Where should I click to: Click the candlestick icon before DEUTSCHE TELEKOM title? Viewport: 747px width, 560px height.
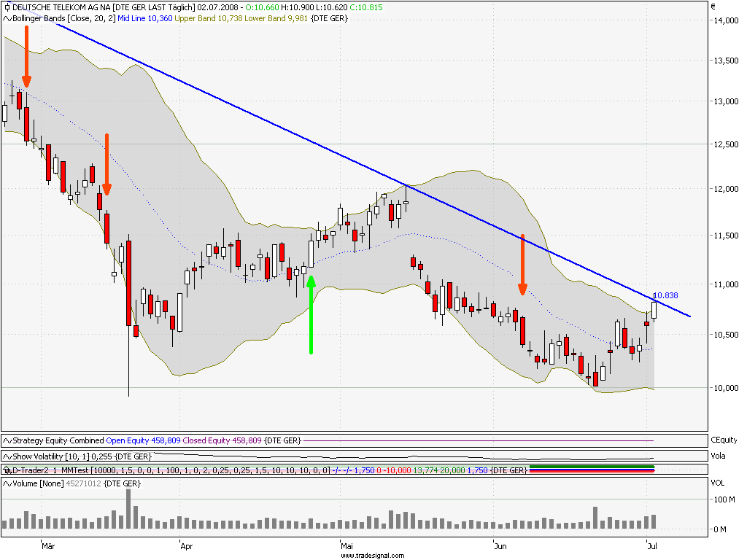point(7,7)
